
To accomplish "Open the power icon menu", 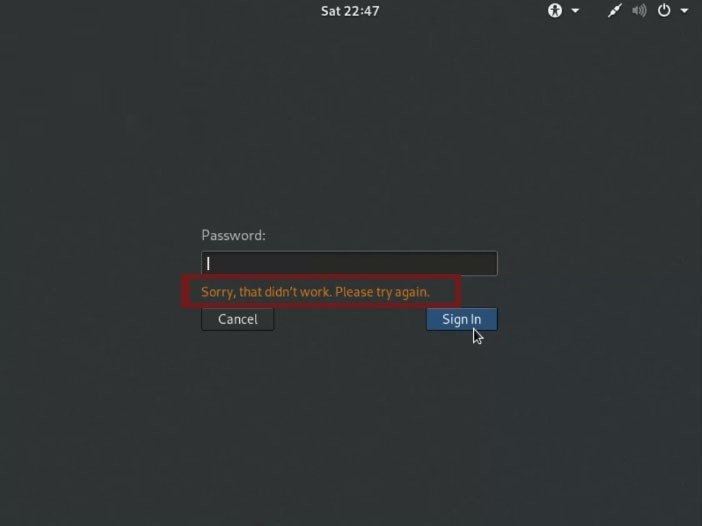I will point(664,10).
